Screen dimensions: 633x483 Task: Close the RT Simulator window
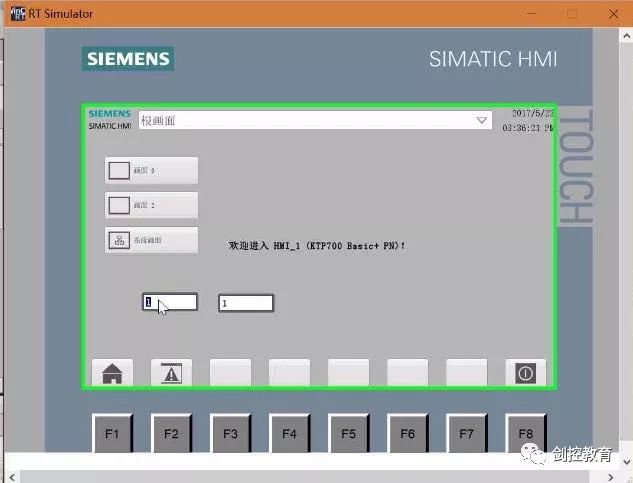pyautogui.click(x=614, y=14)
